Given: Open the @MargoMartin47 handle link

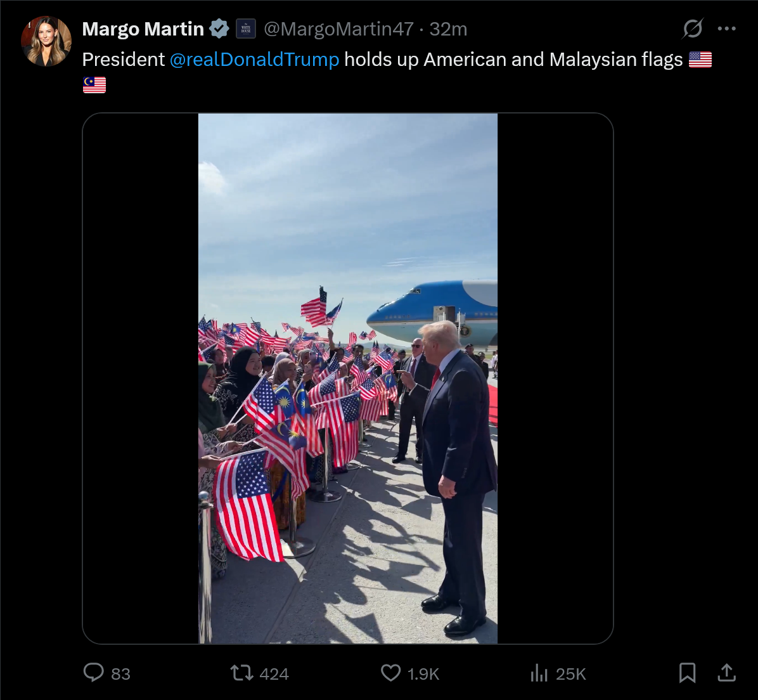Looking at the screenshot, I should click(338, 29).
